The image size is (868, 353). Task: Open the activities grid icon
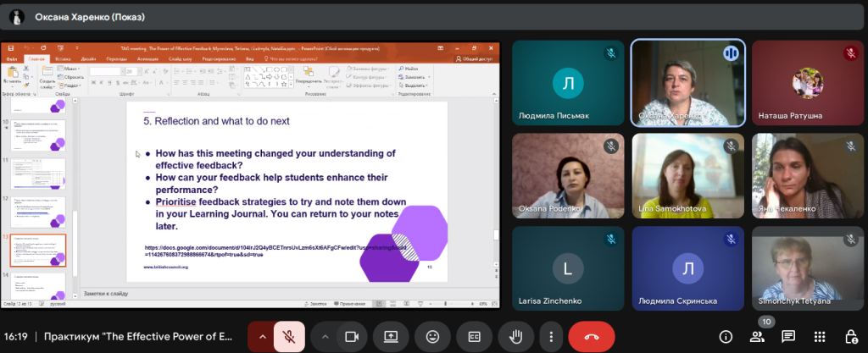tap(819, 336)
